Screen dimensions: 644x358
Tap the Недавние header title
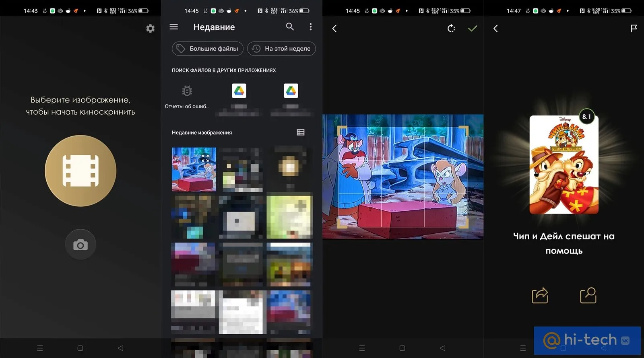coord(214,27)
